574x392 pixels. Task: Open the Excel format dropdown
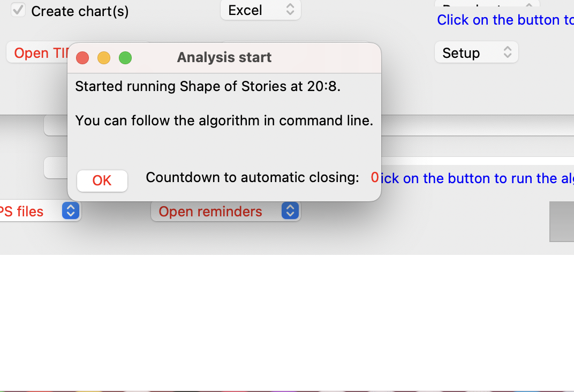(x=261, y=10)
